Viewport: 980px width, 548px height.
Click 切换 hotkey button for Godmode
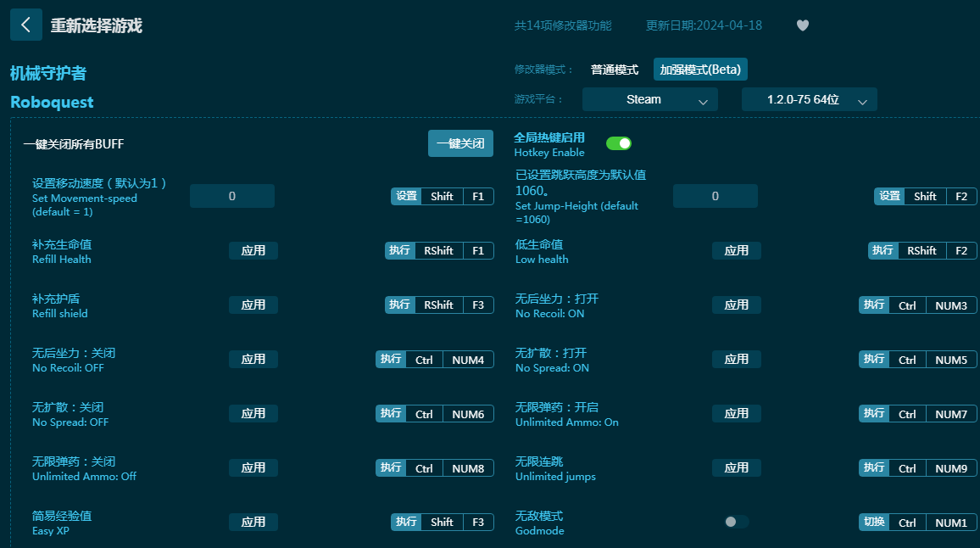coord(874,523)
